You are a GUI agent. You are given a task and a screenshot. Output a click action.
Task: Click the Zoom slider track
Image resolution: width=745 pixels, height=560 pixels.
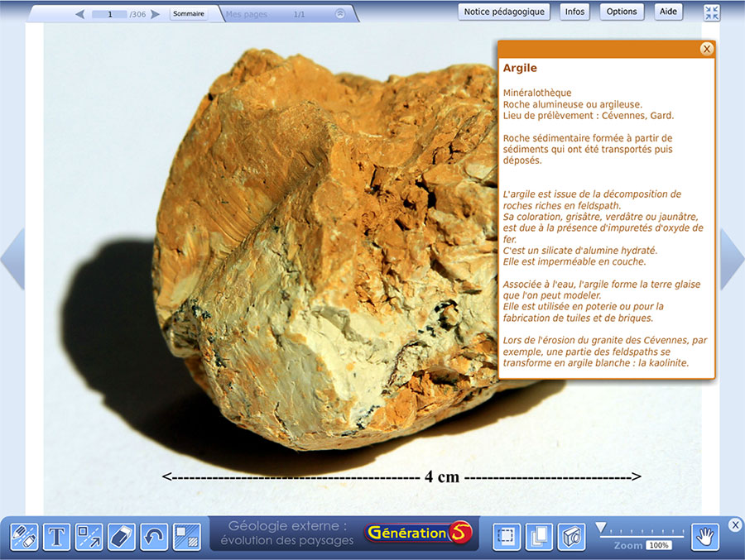coord(642,534)
